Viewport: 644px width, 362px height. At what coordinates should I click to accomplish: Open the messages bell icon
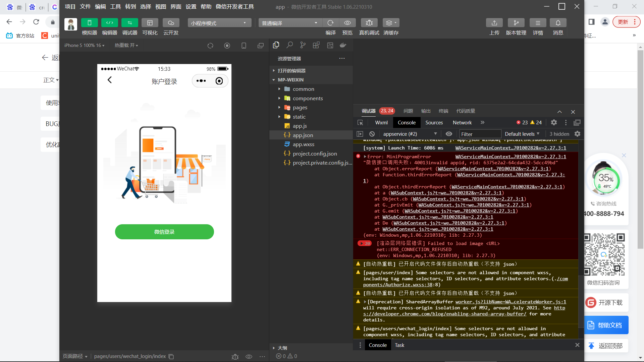click(558, 23)
